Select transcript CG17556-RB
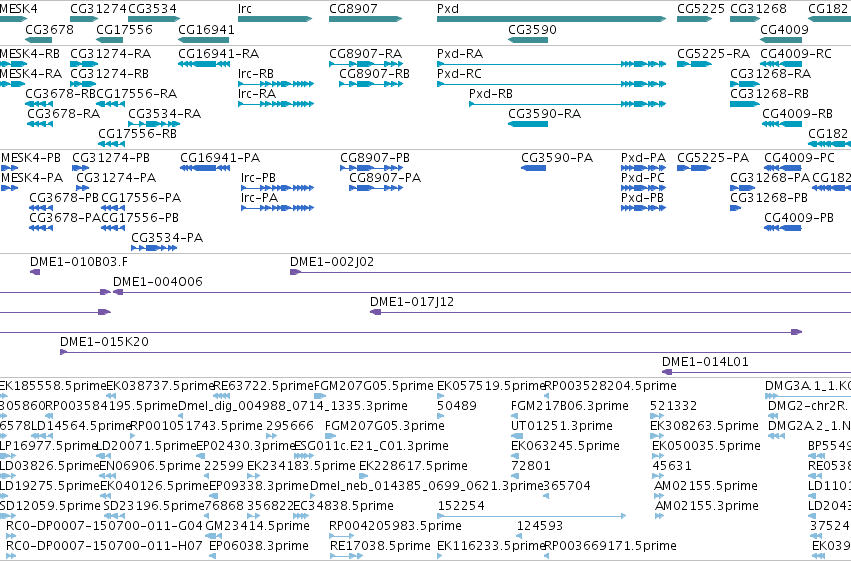The image size is (851, 561). 137,134
